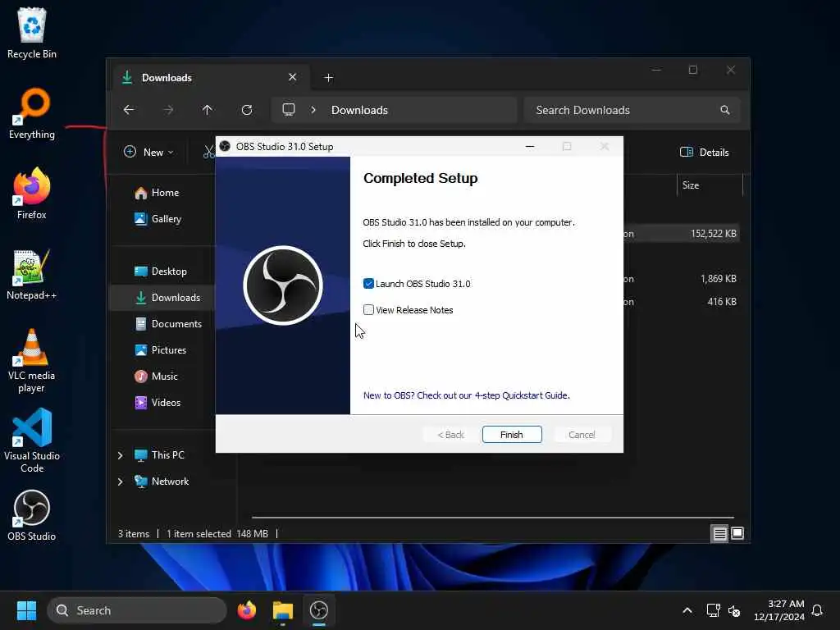Screen dimensions: 840x630
Task: Open the Windows Start menu
Action: [26, 610]
